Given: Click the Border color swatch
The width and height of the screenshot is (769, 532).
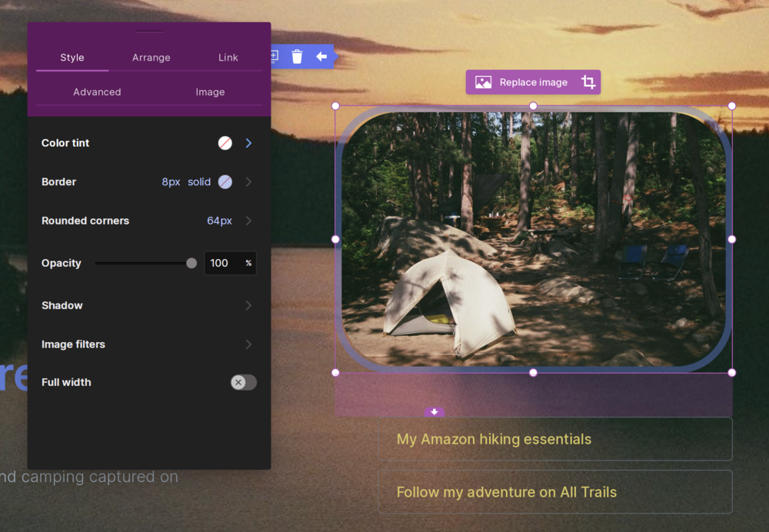Looking at the screenshot, I should (x=225, y=182).
